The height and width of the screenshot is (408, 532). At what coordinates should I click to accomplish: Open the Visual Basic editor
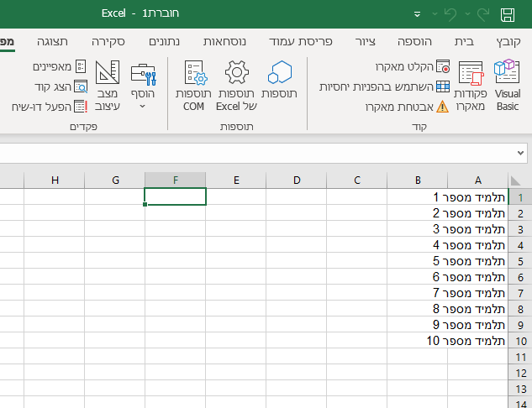[x=507, y=87]
